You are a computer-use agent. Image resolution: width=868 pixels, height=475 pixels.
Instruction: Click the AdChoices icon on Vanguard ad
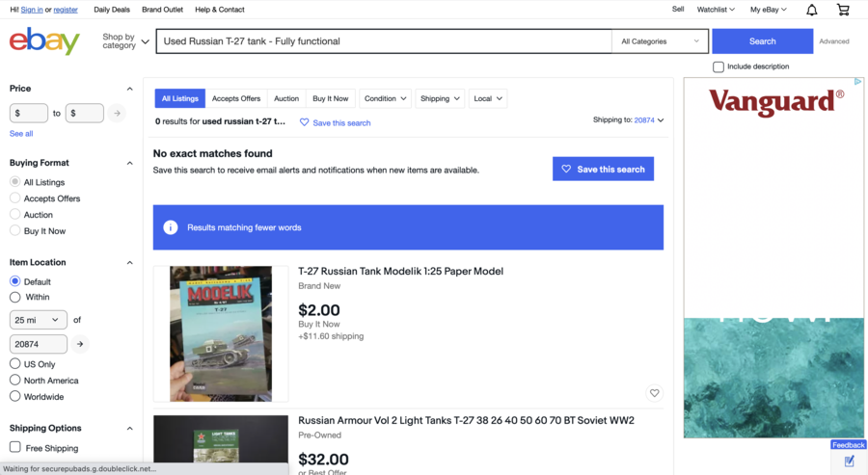coord(857,81)
